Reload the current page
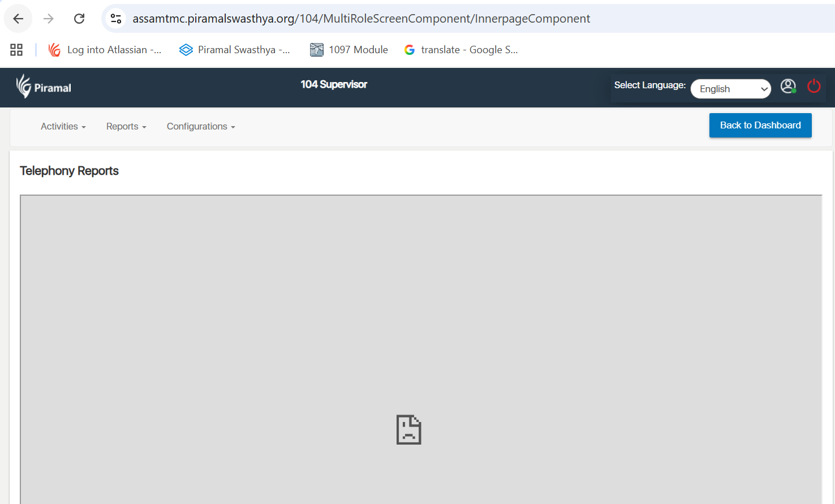The height and width of the screenshot is (504, 835). click(x=79, y=19)
